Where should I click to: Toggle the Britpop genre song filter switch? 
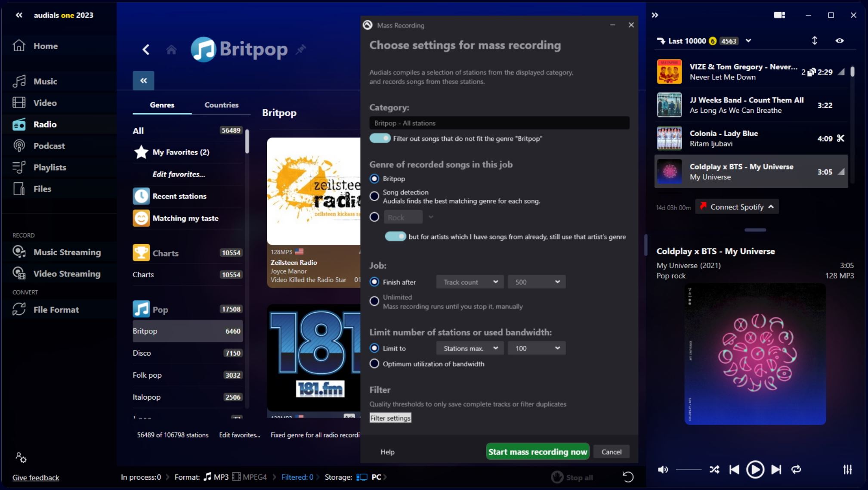[x=380, y=139]
